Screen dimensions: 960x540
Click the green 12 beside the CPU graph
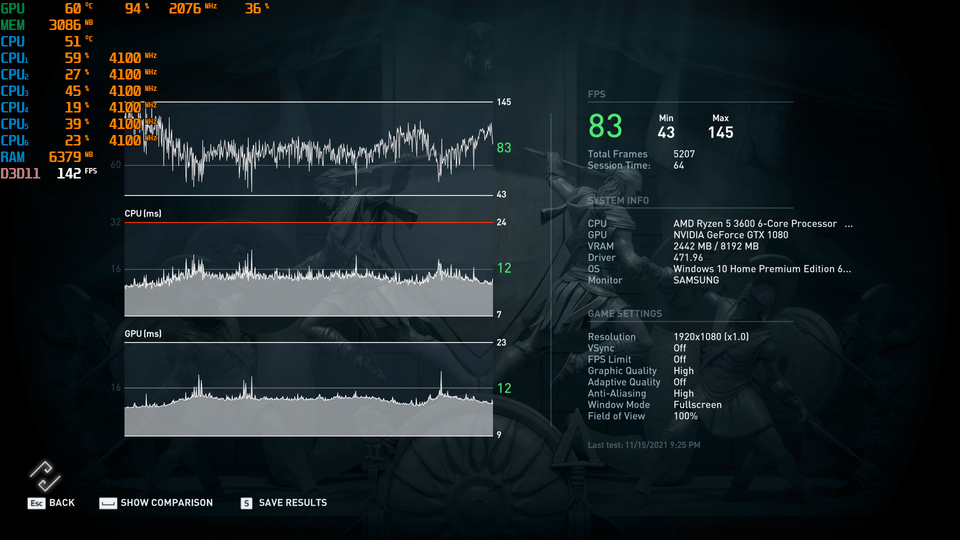504,268
